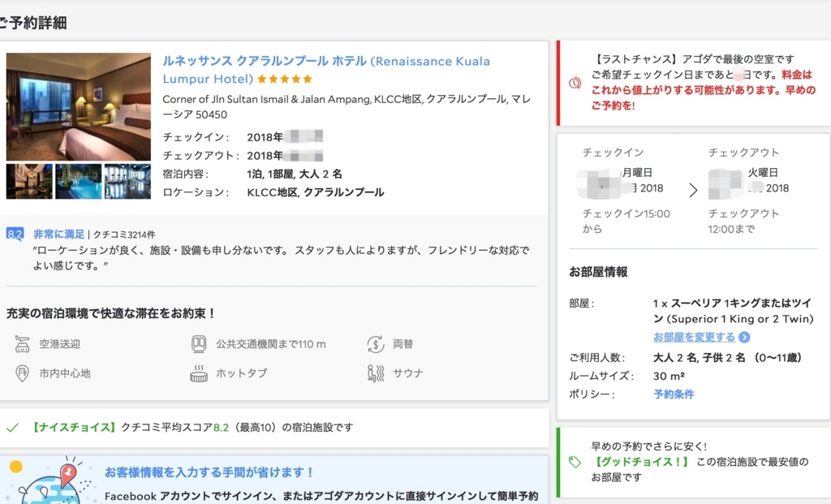Click the blue arrow icon after お部屋を変更する
The image size is (831, 504).
744,337
